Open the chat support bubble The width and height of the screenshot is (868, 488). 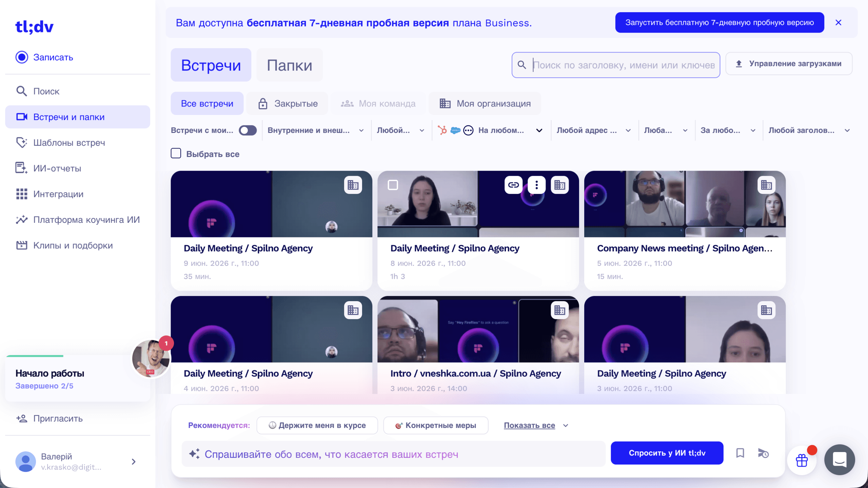840,460
